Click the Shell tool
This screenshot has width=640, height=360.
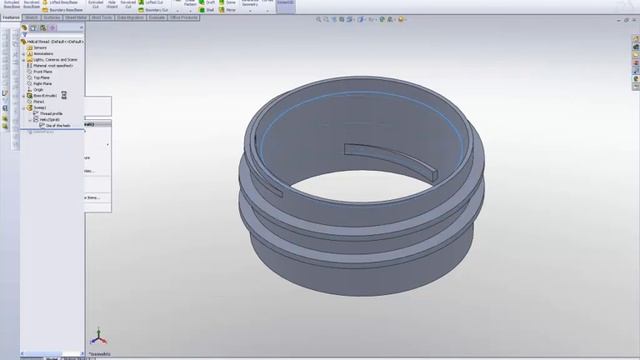207,10
